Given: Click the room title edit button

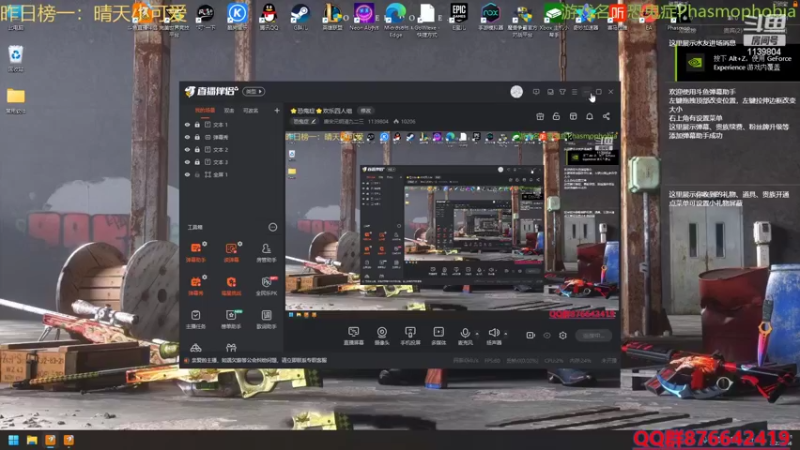Looking at the screenshot, I should pyautogui.click(x=366, y=111).
